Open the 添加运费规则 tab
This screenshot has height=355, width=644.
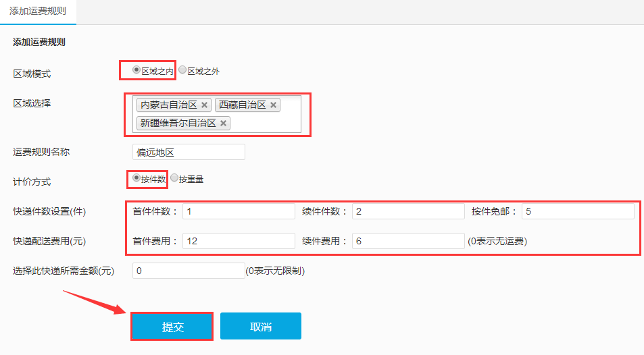coord(38,11)
